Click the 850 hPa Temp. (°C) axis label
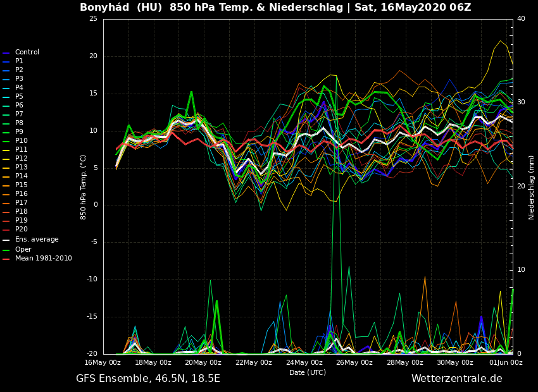This screenshot has height=392, width=538. [84, 187]
